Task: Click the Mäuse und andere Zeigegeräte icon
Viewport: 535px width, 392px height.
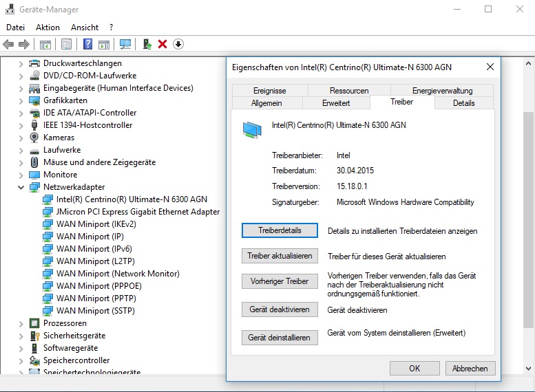Action: tap(34, 162)
